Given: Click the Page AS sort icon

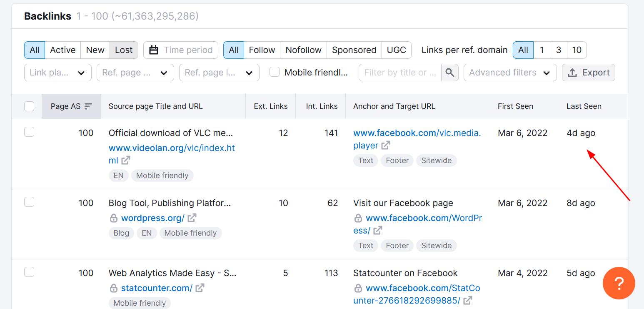Looking at the screenshot, I should tap(88, 106).
